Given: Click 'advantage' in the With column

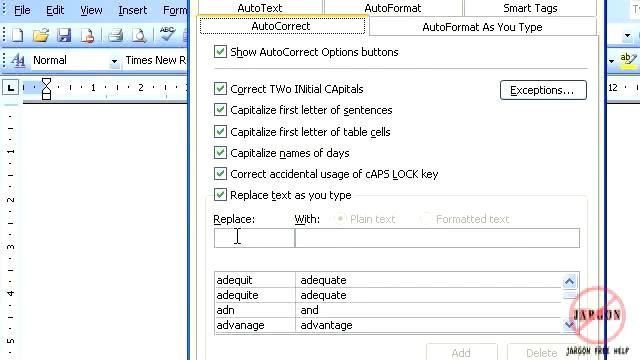Looking at the screenshot, I should (326, 325).
